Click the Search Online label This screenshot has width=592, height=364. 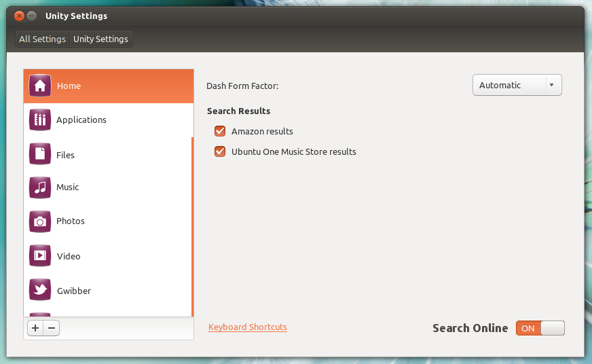click(470, 328)
